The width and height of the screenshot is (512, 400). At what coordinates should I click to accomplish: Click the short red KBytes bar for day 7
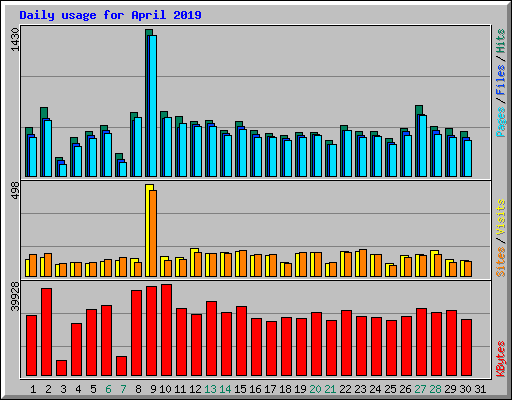[121, 366]
